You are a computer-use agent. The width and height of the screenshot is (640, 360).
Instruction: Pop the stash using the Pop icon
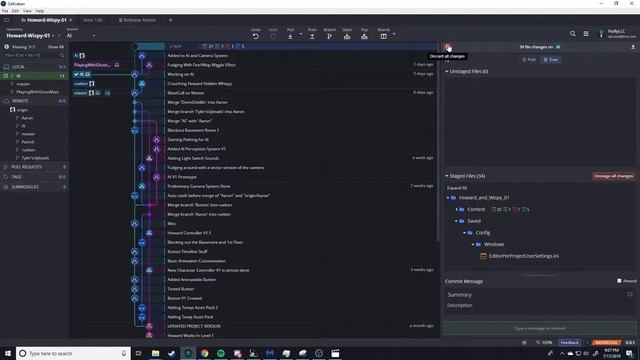click(364, 36)
